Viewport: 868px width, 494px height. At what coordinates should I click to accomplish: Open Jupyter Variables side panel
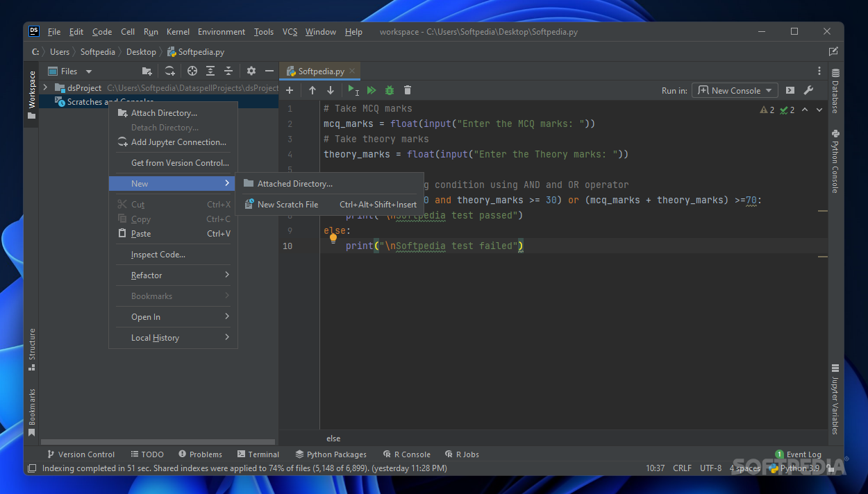coord(835,400)
